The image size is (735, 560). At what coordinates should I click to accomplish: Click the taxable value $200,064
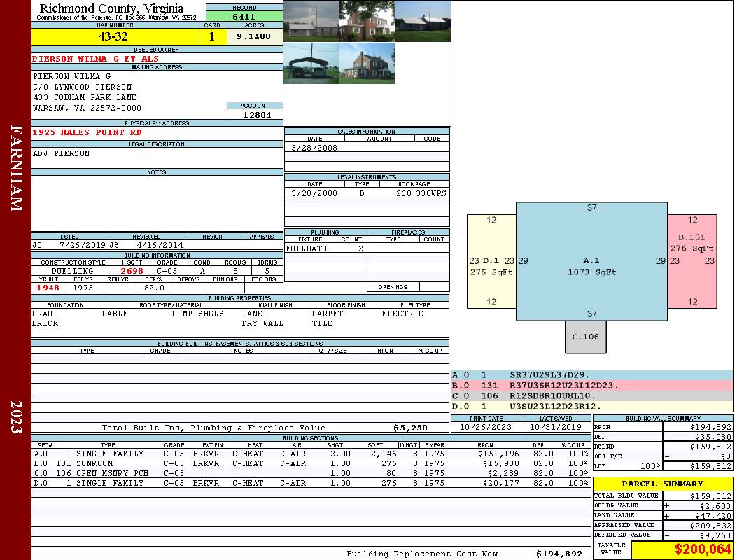703,549
